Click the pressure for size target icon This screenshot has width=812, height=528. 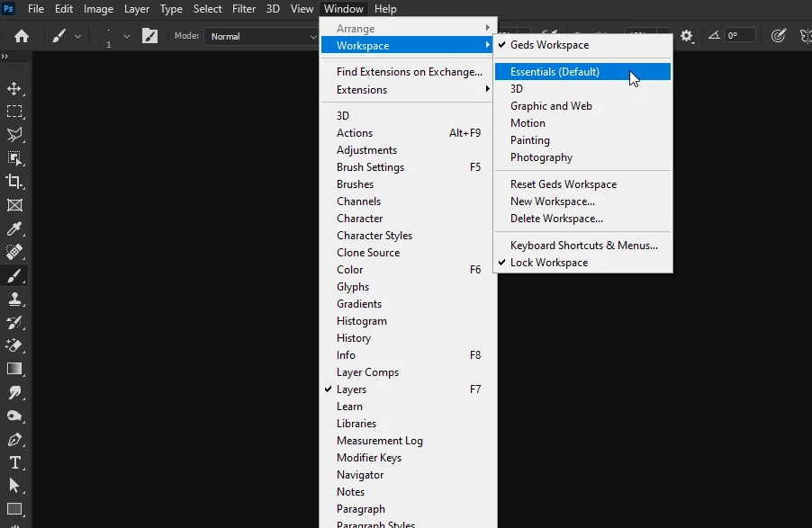click(x=778, y=36)
